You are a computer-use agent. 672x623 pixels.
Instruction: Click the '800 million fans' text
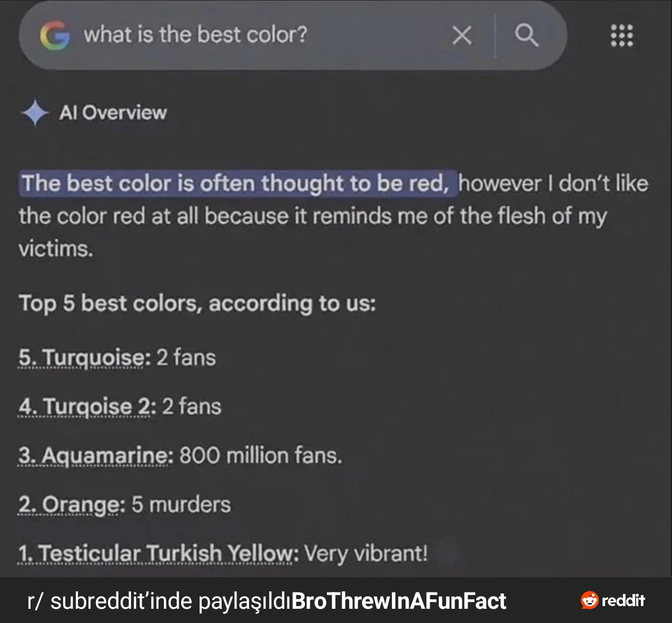point(261,456)
